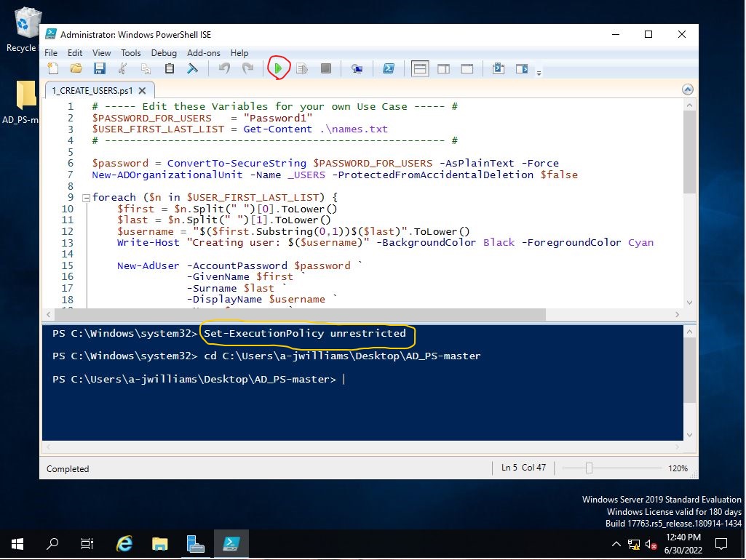Screen dimensions: 746x560
Task: Open New Remote PowerShell Tab icon
Action: (357, 69)
